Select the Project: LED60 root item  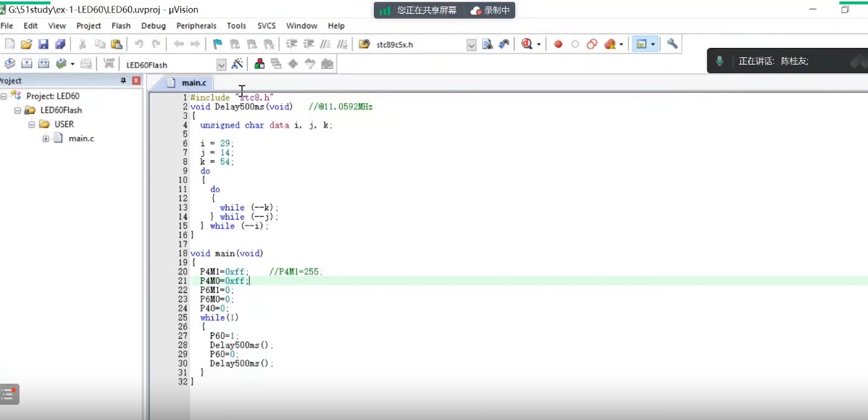pyautogui.click(x=52, y=96)
